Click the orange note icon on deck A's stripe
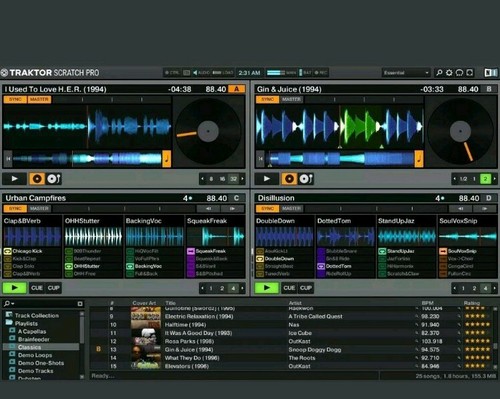 click(x=166, y=159)
